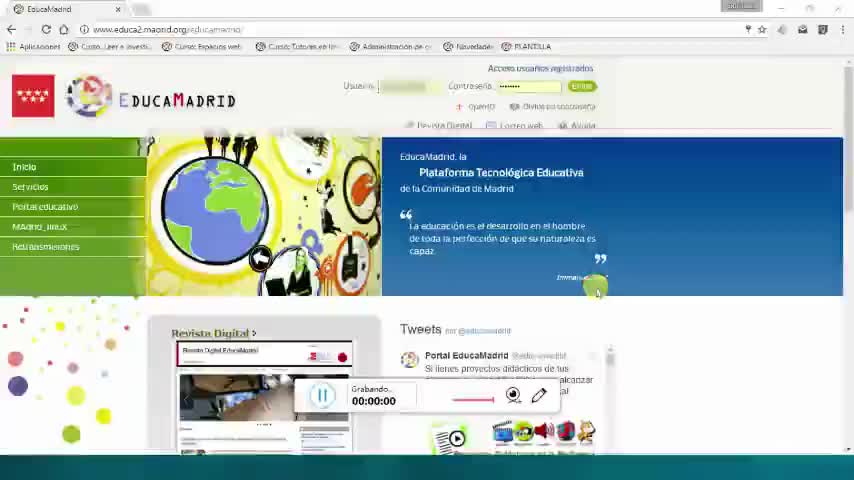Open the Chrome three-dot menu
The width and height of the screenshot is (854, 480).
(843, 29)
